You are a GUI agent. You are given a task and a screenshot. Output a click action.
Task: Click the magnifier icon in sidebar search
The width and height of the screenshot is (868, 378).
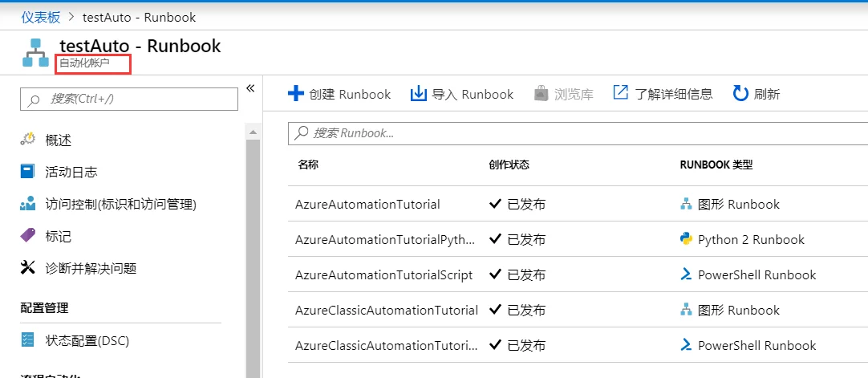click(34, 100)
